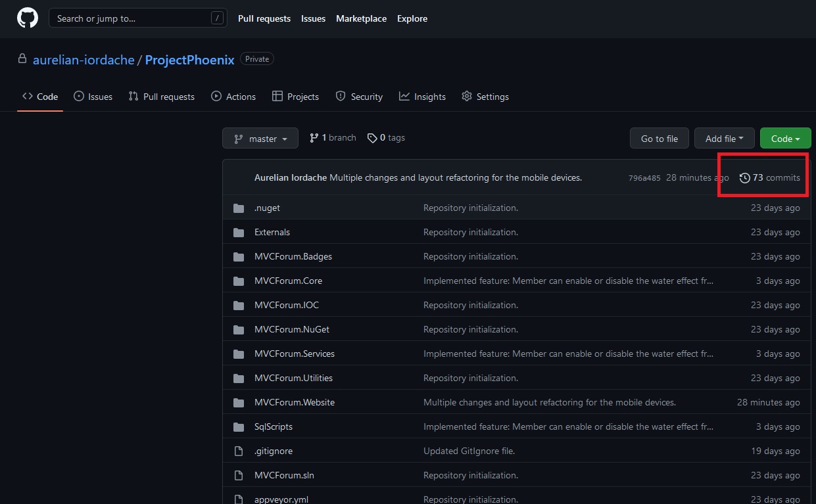Open the MVCForum.NuGet folder
Viewport: 816px width, 504px height.
[x=292, y=330]
